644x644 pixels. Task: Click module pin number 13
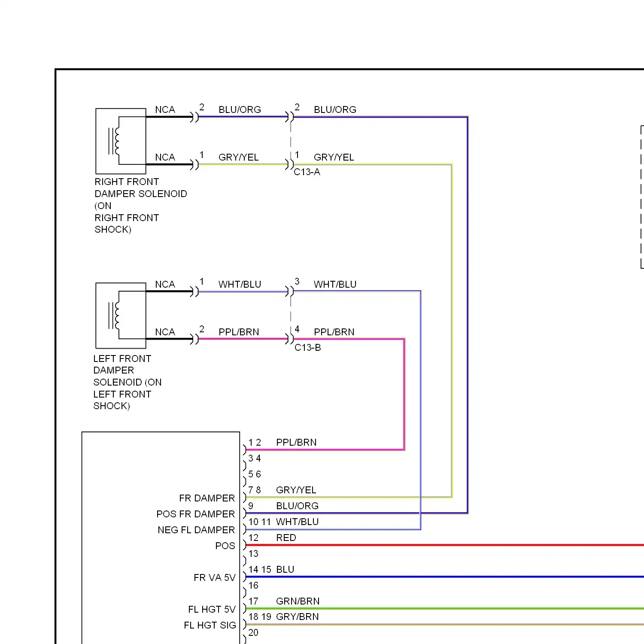click(253, 553)
